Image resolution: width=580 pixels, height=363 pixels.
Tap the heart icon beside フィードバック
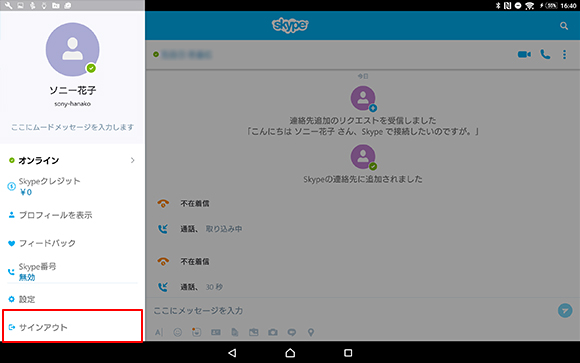click(11, 243)
